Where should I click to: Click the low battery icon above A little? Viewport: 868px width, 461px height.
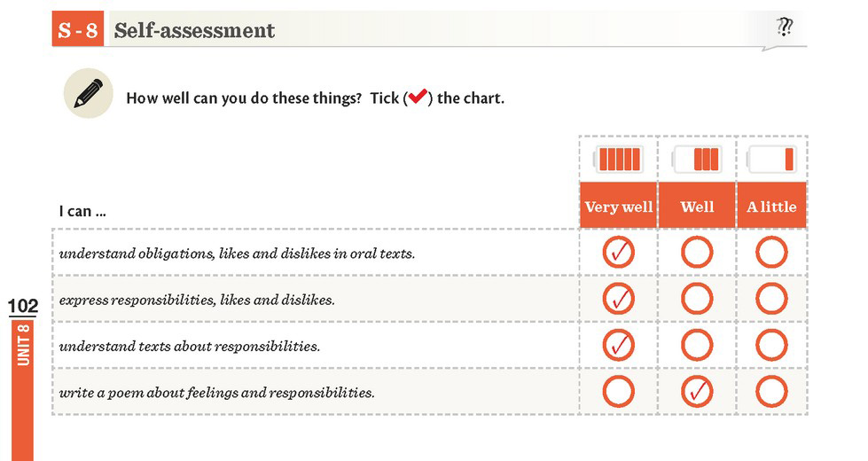(771, 159)
